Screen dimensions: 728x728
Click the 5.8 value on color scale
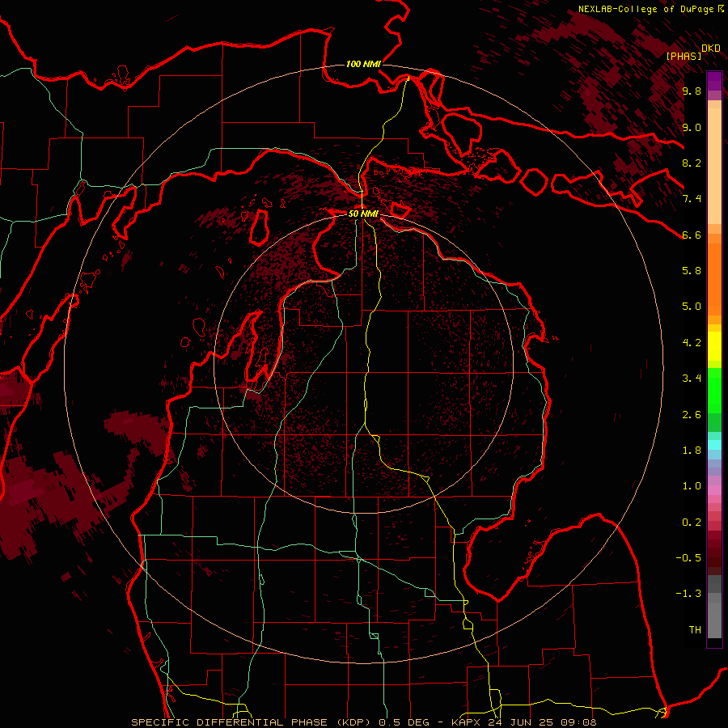(692, 271)
